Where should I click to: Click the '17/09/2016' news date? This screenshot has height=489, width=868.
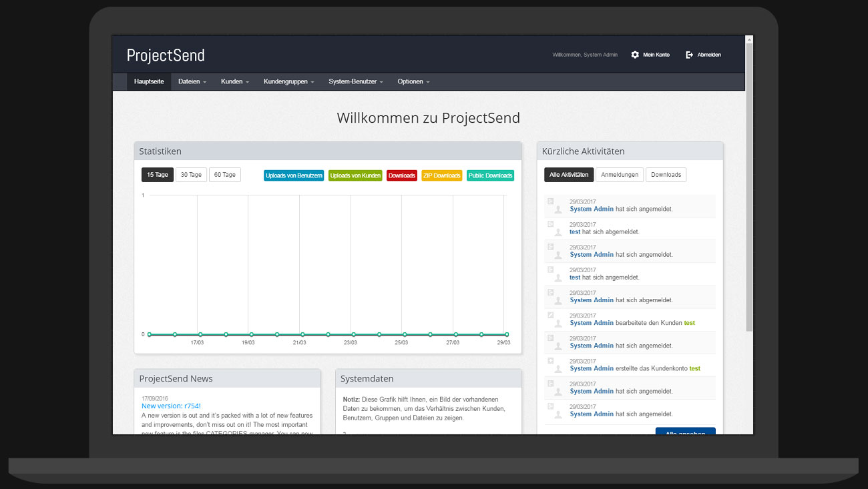pos(155,398)
